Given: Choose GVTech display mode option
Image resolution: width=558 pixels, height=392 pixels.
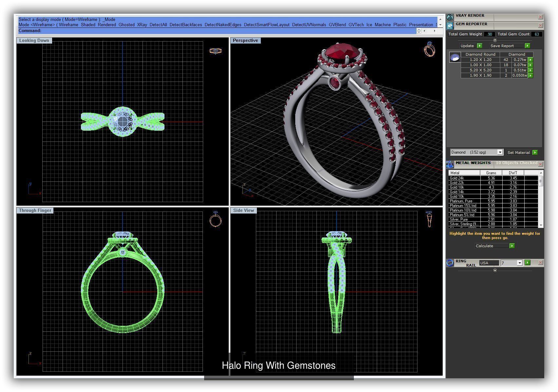Looking at the screenshot, I should click(356, 25).
